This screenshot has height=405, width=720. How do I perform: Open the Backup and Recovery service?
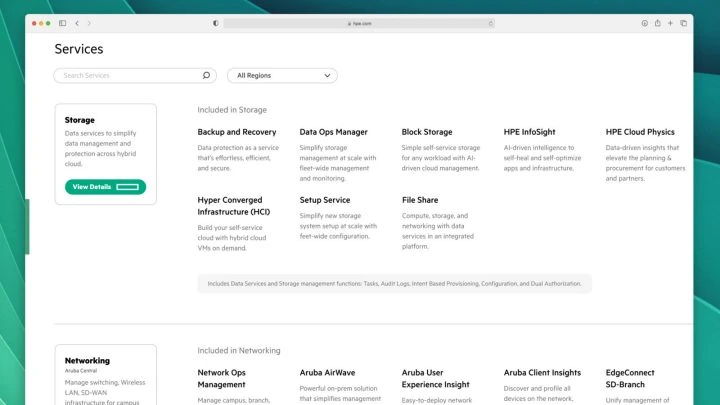click(x=237, y=132)
